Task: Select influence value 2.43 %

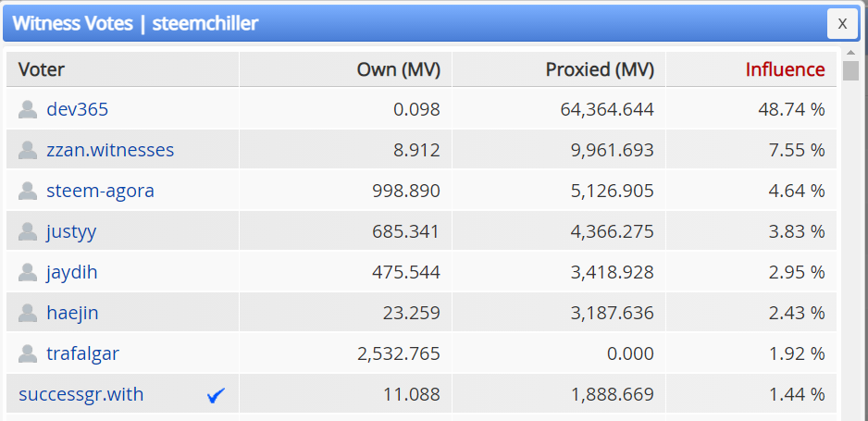Action: click(797, 313)
